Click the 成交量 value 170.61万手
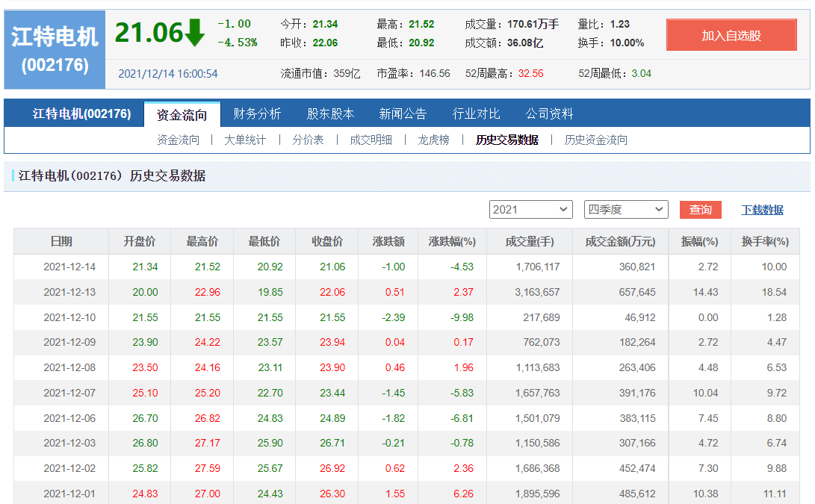The height and width of the screenshot is (504, 815). click(x=533, y=24)
